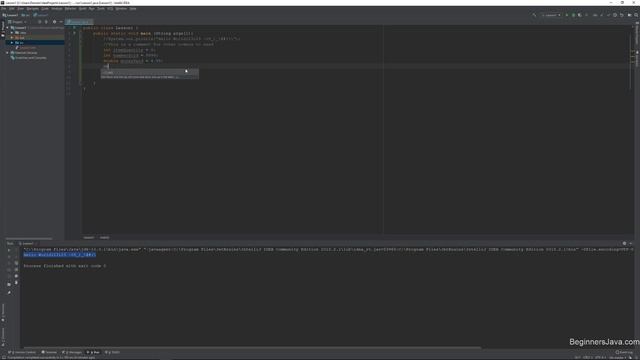Open Run panel settings gear
Viewport: 640px width, 360px height.
[624, 243]
